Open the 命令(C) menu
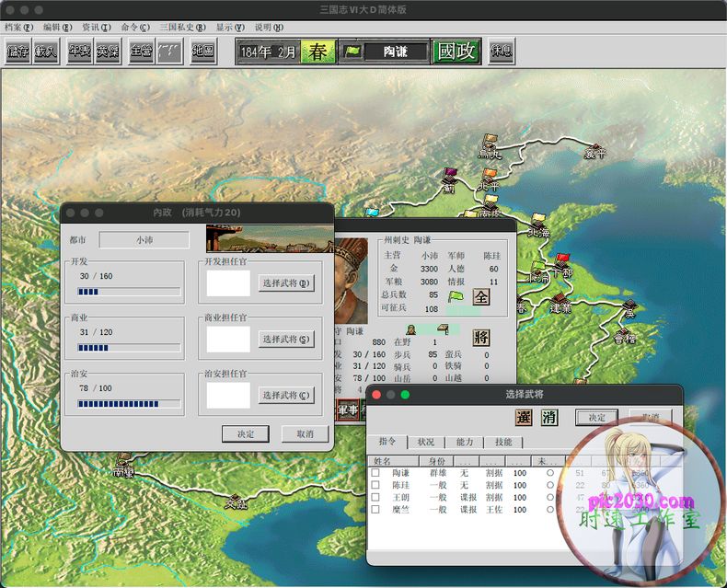This screenshot has width=727, height=588. (x=136, y=28)
